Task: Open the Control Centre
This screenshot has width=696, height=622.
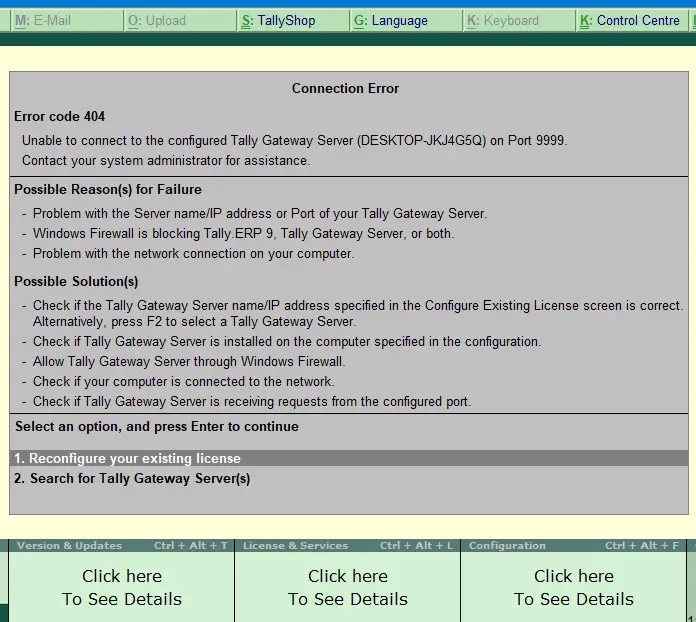Action: (x=633, y=20)
